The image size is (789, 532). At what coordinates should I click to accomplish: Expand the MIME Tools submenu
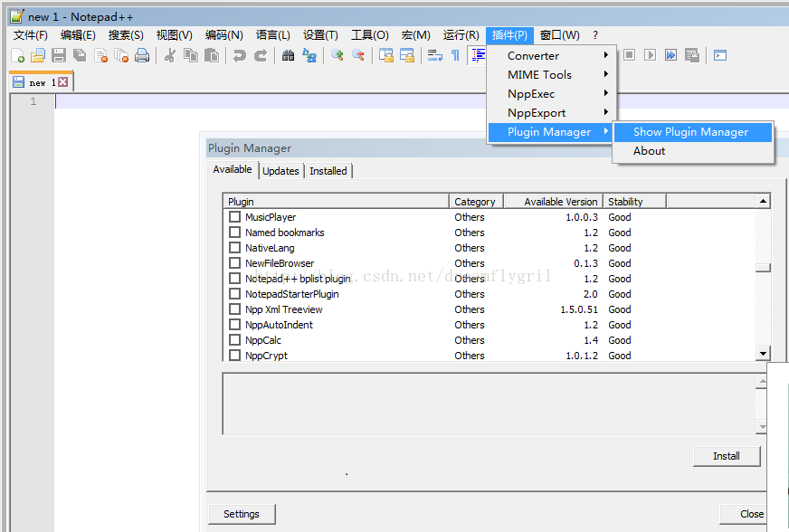click(552, 75)
